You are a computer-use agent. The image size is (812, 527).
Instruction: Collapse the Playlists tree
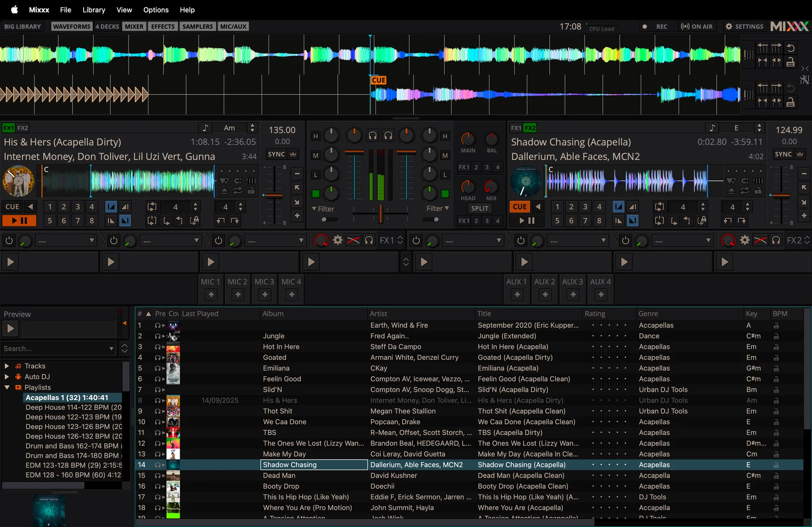click(6, 387)
